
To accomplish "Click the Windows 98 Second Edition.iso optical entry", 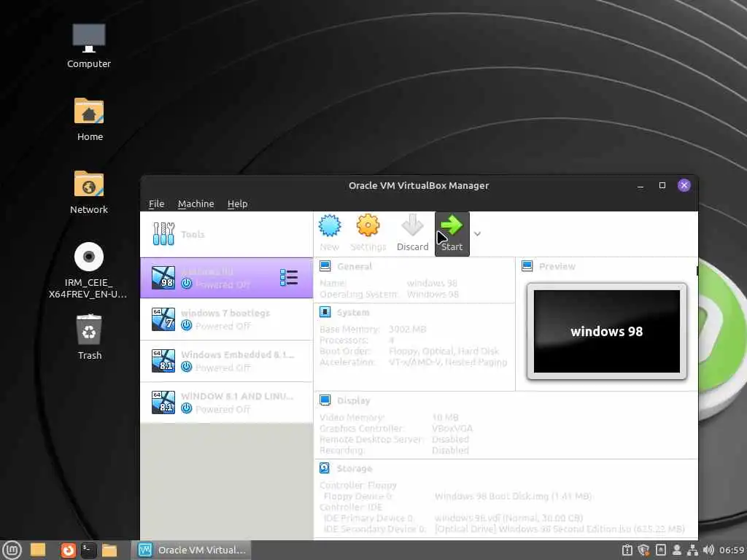I will pyautogui.click(x=560, y=529).
